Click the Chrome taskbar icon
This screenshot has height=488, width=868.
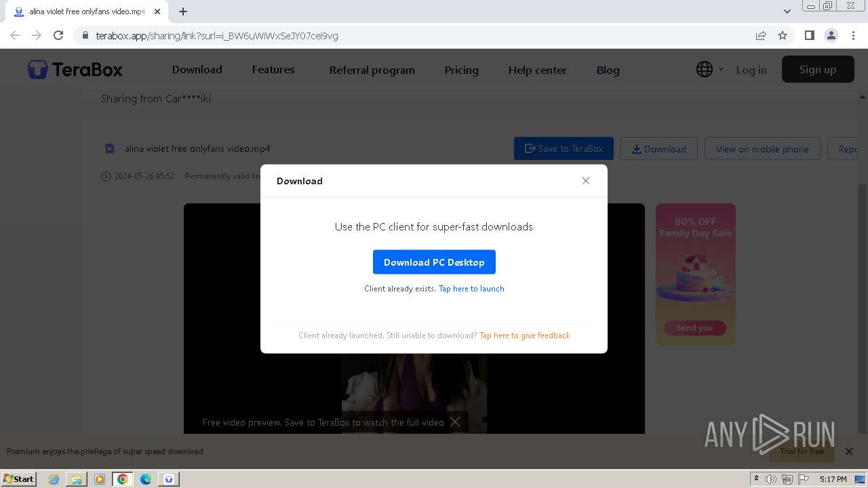pyautogui.click(x=123, y=479)
